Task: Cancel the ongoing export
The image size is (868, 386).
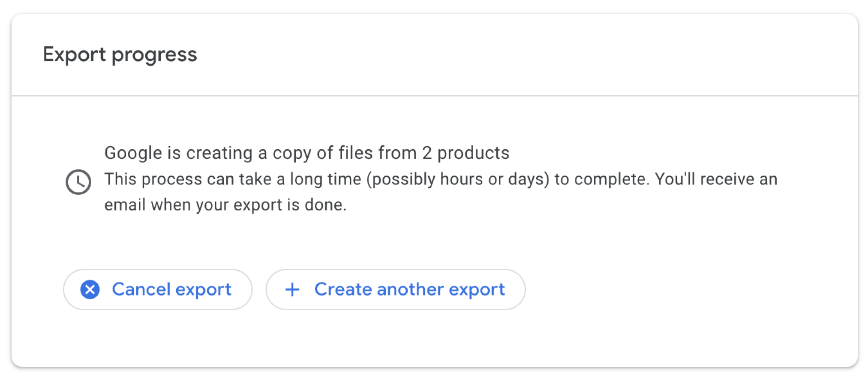Action: click(157, 289)
